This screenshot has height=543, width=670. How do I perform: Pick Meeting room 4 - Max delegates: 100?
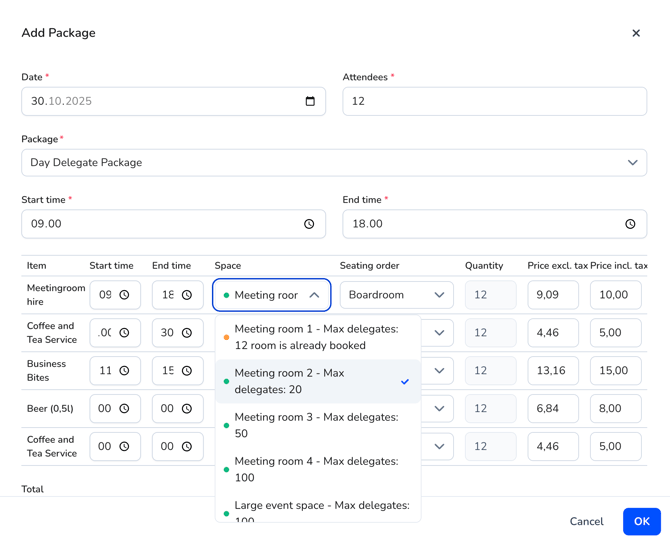[318, 469]
